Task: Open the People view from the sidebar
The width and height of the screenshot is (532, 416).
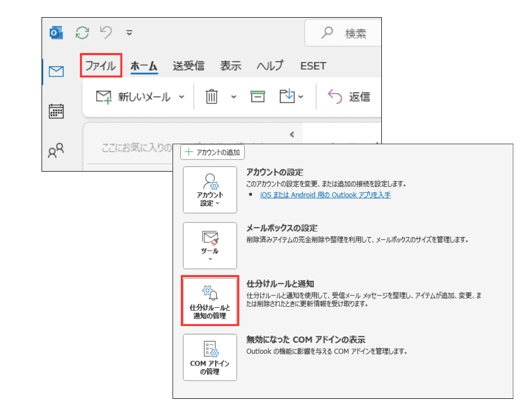Action: (x=56, y=151)
